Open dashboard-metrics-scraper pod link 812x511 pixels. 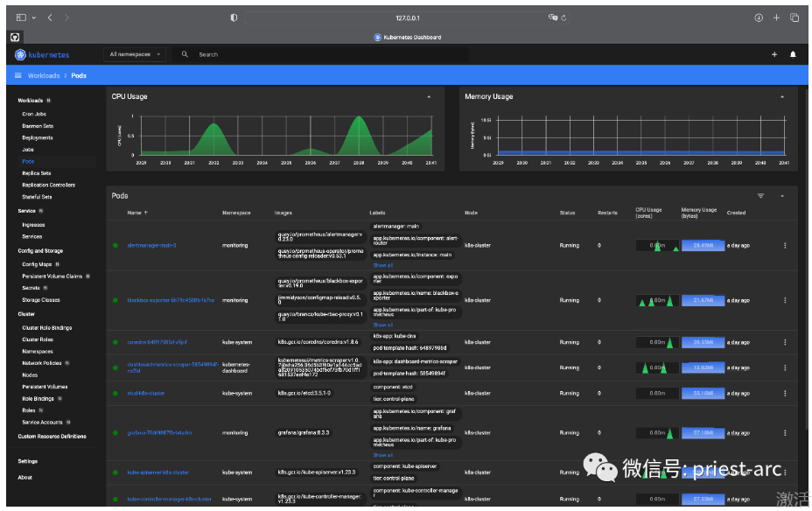(x=173, y=367)
